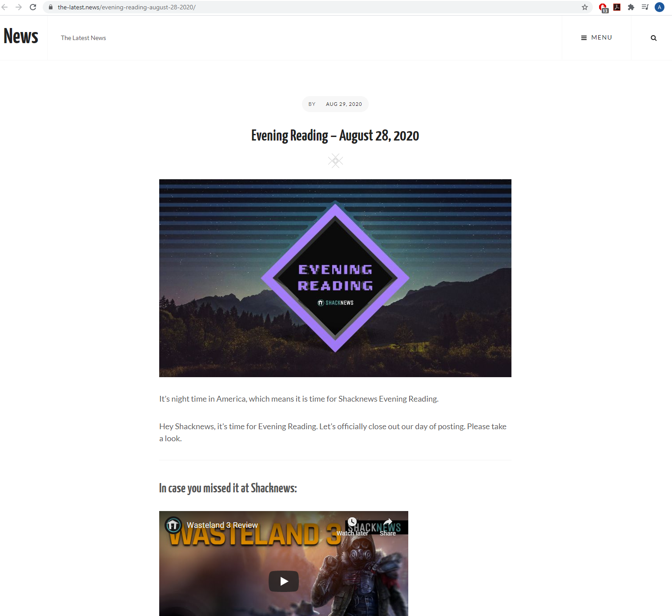
Task: Share the Wasteland 3 Review video
Action: [388, 527]
